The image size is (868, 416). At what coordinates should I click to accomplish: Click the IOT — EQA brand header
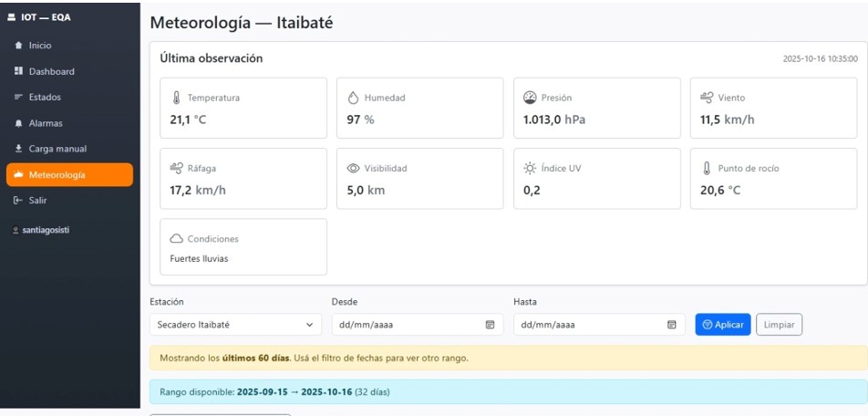pyautogui.click(x=38, y=17)
